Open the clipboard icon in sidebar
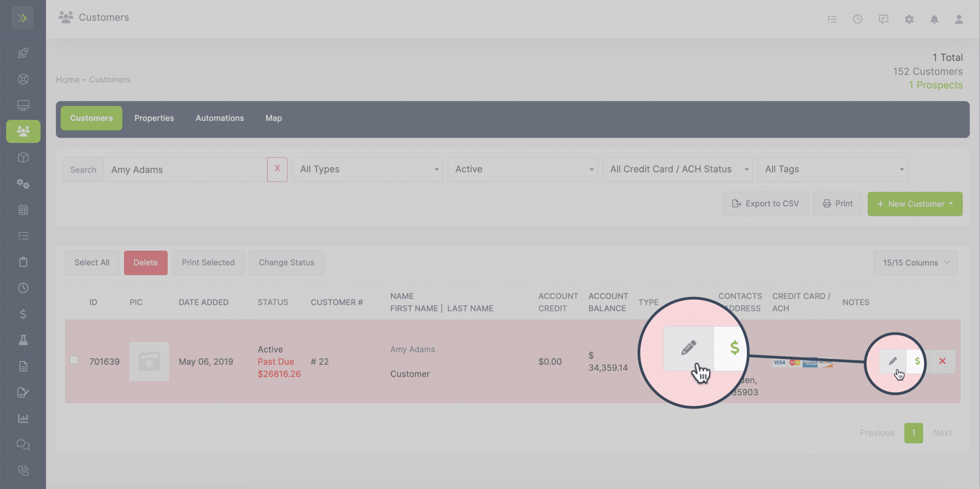 point(23,262)
